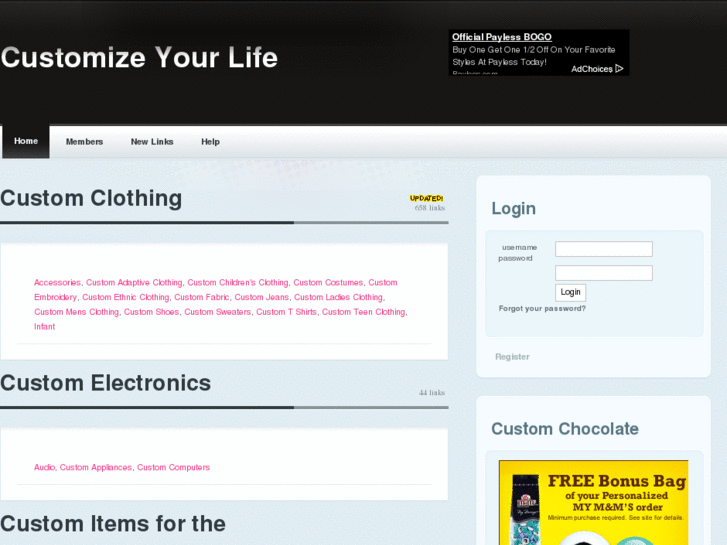Click the Login sidebar heading
727x545 pixels.
tap(513, 209)
